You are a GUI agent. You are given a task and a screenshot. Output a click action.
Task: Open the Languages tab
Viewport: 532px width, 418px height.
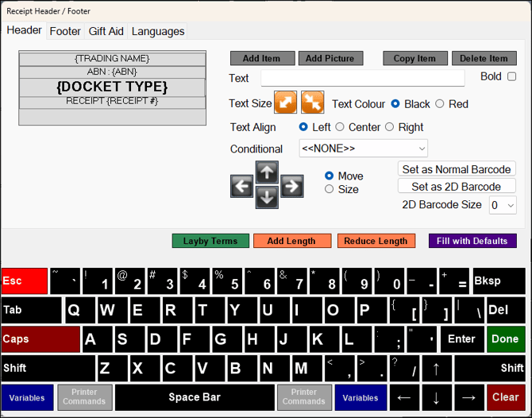(x=158, y=31)
